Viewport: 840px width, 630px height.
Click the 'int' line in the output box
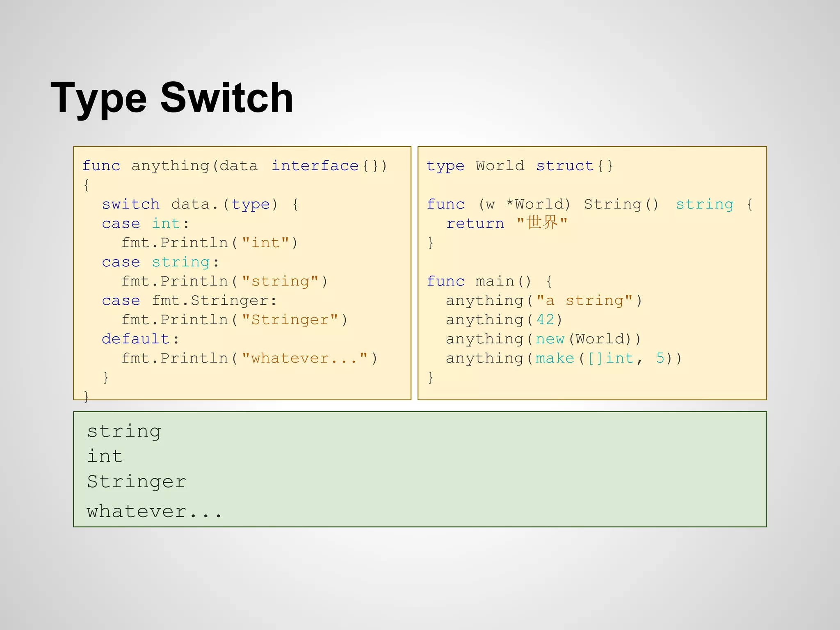coord(105,456)
